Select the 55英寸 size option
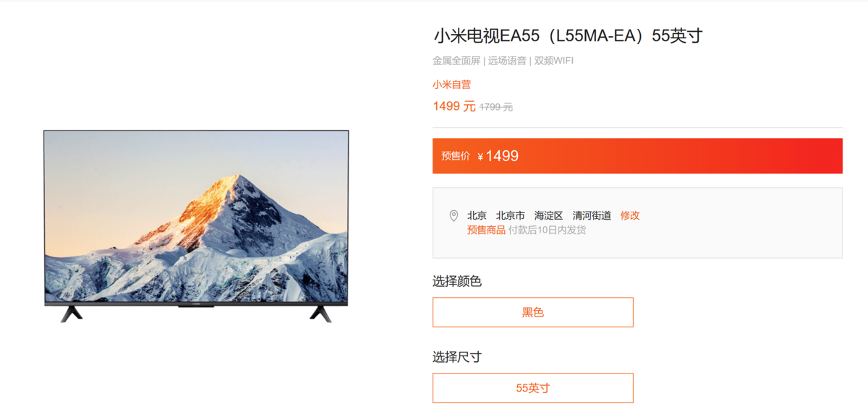The image size is (868, 414). point(533,388)
